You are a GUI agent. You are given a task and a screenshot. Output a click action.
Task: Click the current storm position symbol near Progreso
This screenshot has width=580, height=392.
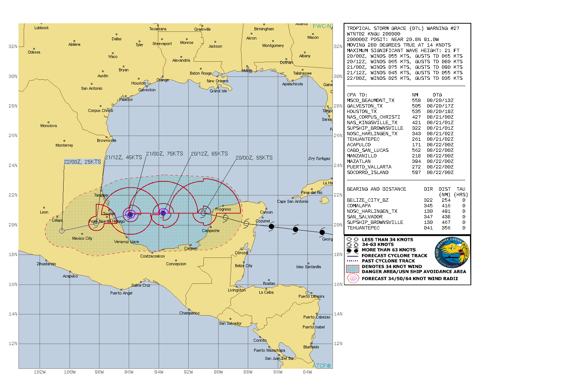pos(203,213)
